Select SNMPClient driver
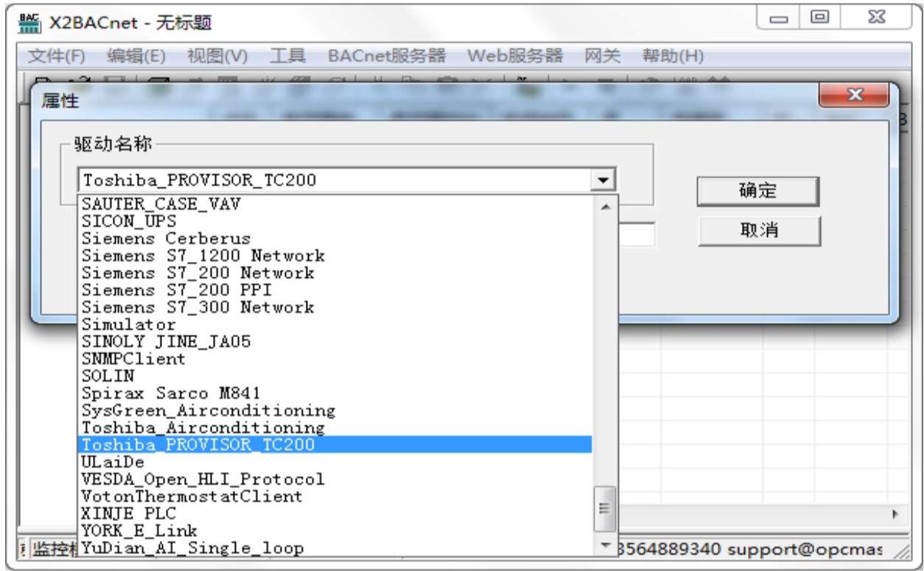The image size is (924, 571). (x=334, y=359)
